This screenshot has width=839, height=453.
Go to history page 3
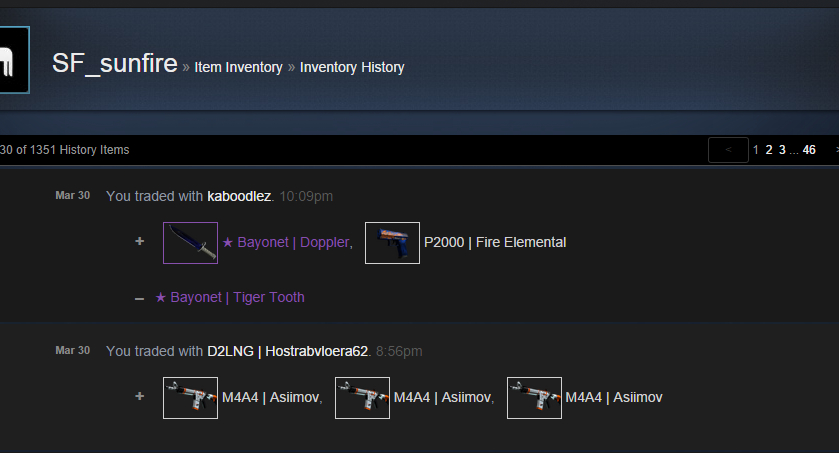tap(782, 150)
